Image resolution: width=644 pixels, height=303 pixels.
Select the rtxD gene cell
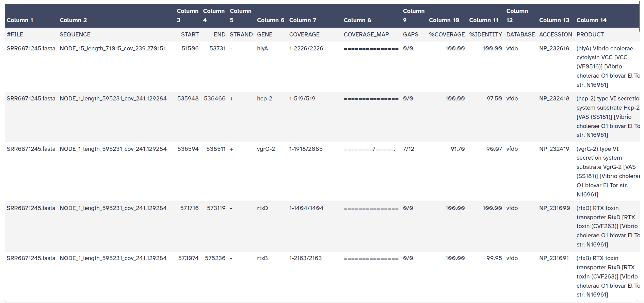pyautogui.click(x=262, y=208)
